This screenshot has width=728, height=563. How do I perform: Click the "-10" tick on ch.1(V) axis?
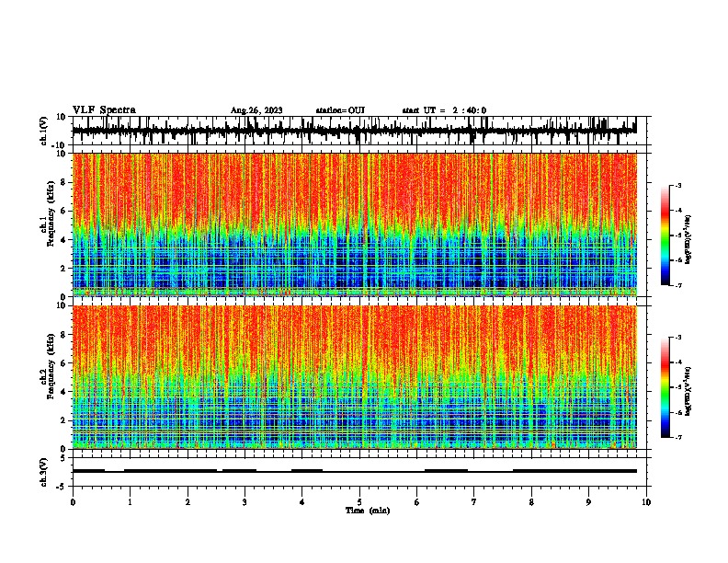(x=60, y=145)
